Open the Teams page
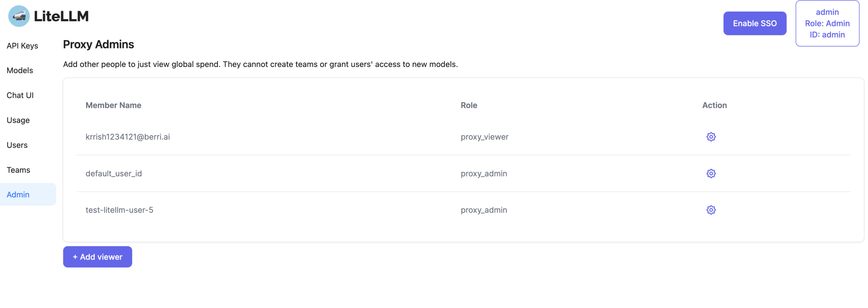The image size is (868, 308). tap(18, 170)
